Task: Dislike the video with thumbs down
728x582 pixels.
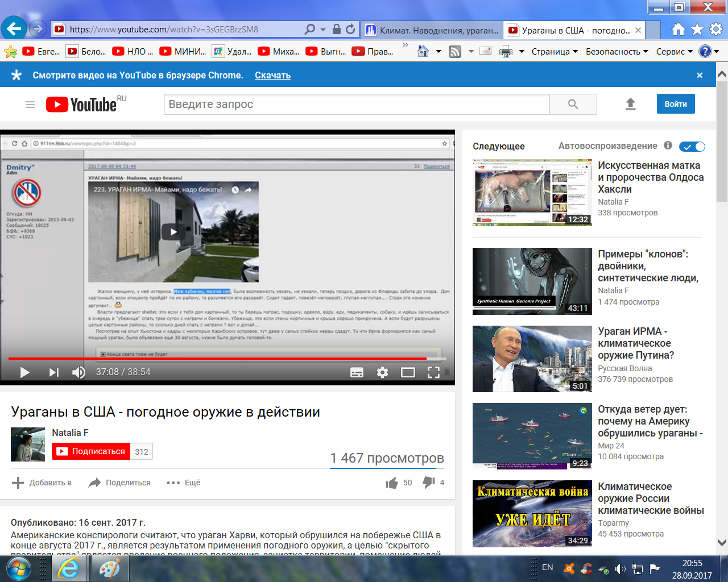Action: [429, 483]
